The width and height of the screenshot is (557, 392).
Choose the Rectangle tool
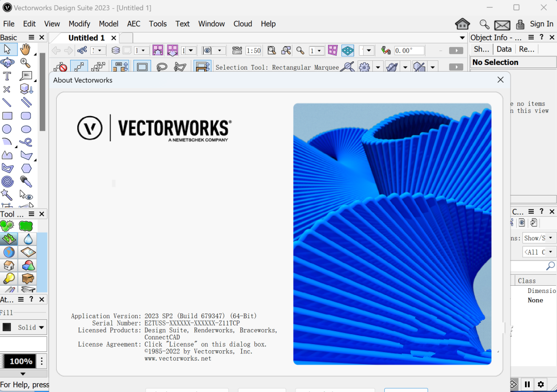tap(7, 116)
